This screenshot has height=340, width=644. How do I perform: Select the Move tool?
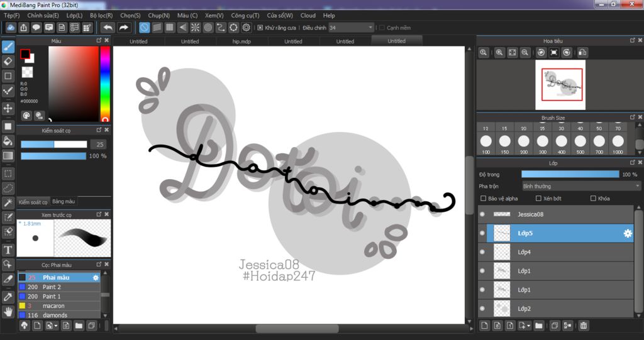click(8, 108)
